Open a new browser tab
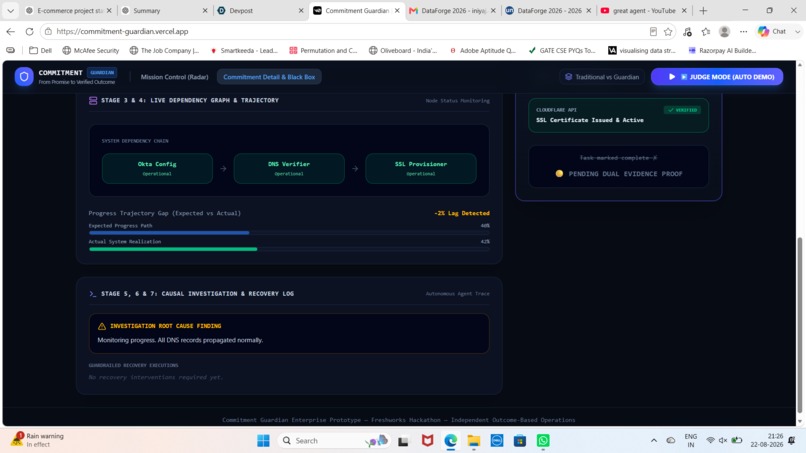The width and height of the screenshot is (806, 453). point(703,10)
